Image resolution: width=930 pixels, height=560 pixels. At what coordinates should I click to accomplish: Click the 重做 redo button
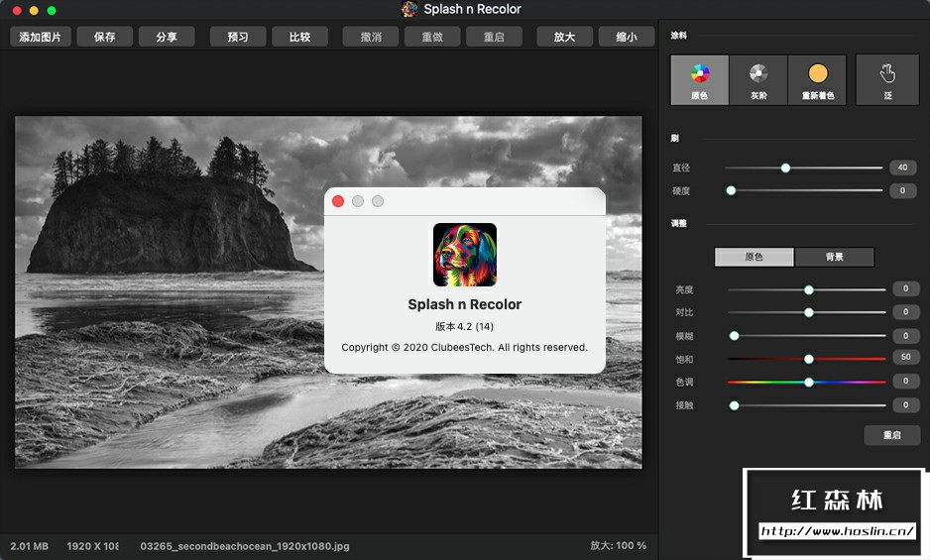coord(432,37)
